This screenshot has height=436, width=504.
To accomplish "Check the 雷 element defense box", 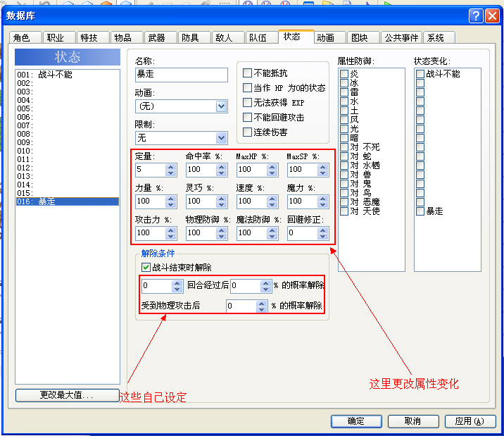I will 344,92.
